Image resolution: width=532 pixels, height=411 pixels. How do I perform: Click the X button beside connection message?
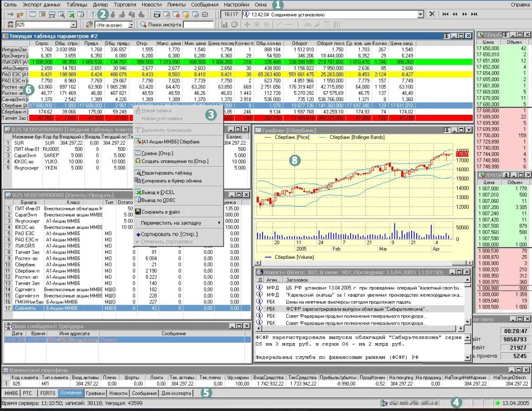432,15
